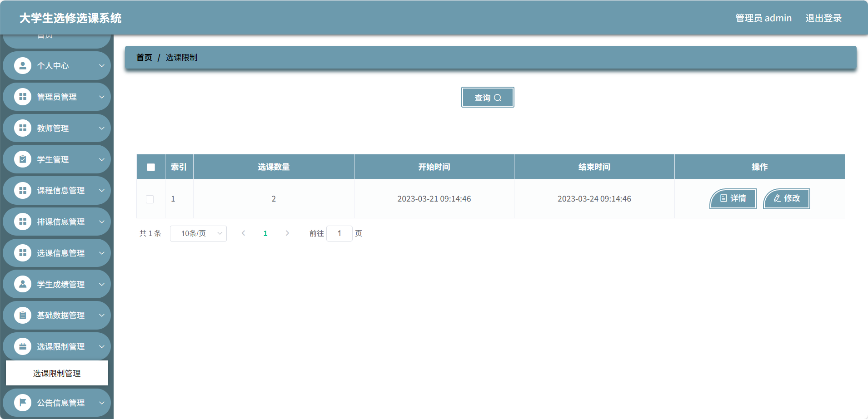The width and height of the screenshot is (868, 419).
Task: Collapse 选课限制管理 menu chevron
Action: click(102, 346)
